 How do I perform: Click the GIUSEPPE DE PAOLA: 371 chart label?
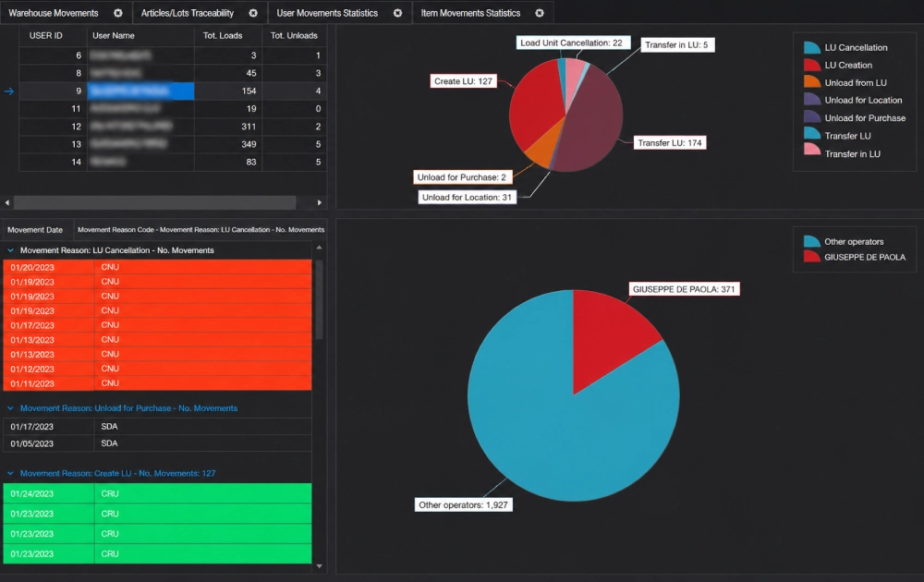684,289
